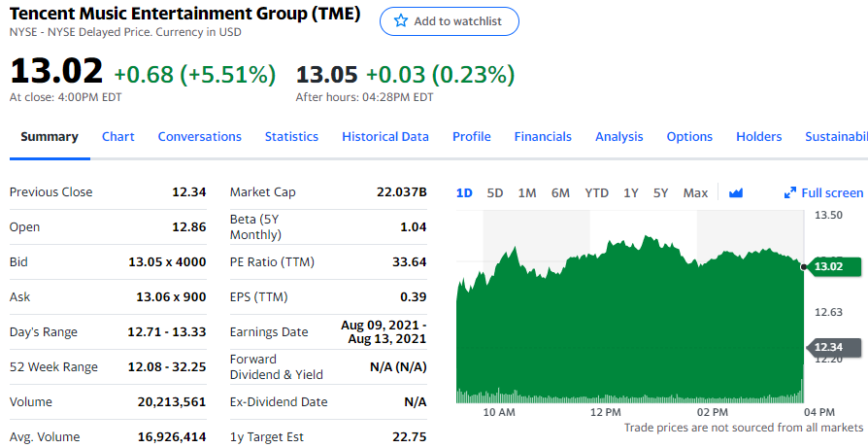This screenshot has height=448, width=868.
Task: Select the 5D chart range
Action: click(495, 192)
